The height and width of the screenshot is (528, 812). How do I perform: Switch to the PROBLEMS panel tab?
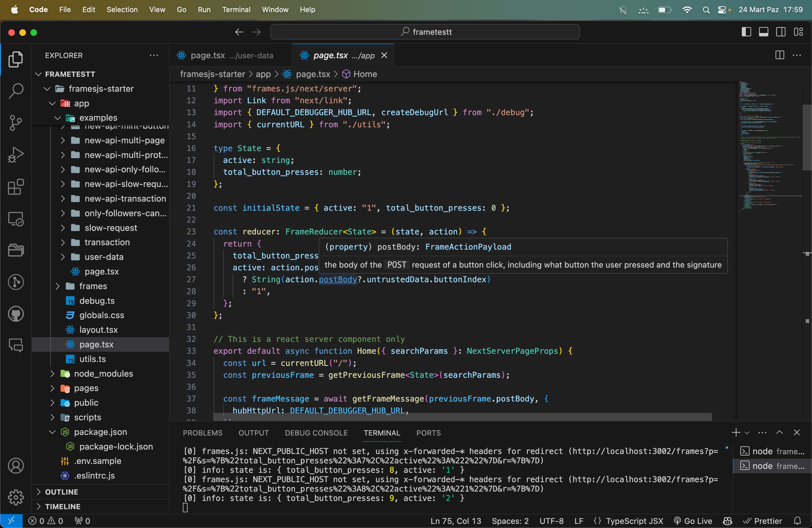203,432
